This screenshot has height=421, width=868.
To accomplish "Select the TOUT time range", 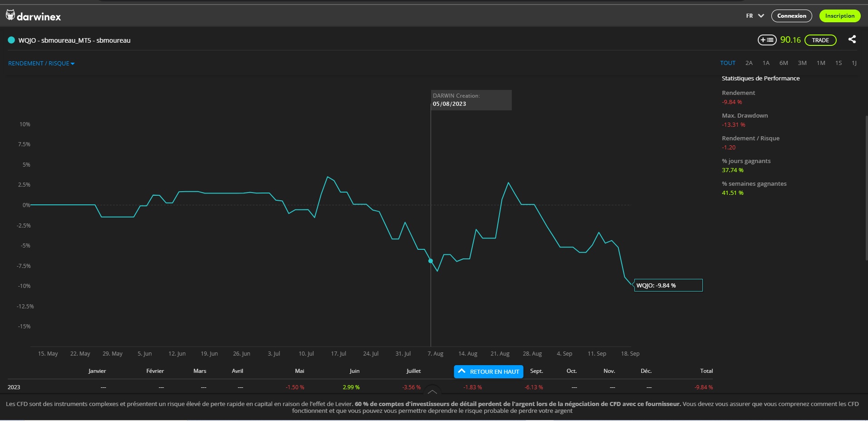I will click(727, 63).
